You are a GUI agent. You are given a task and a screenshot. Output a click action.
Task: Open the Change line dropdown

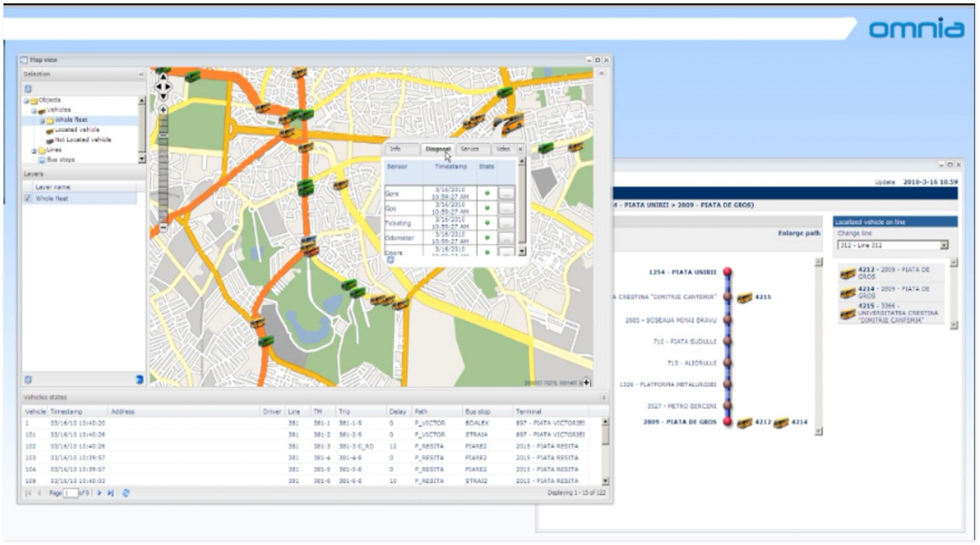944,245
